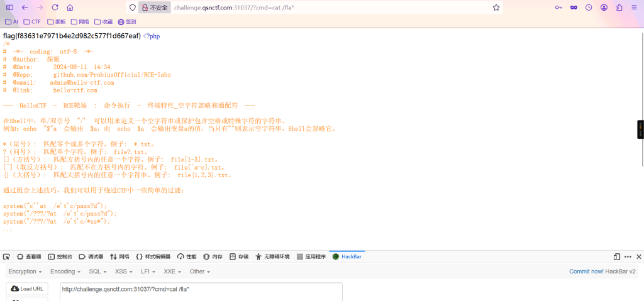Image resolution: width=644 pixels, height=301 pixels.
Task: Click the HackBar URL text field
Action: 201,292
